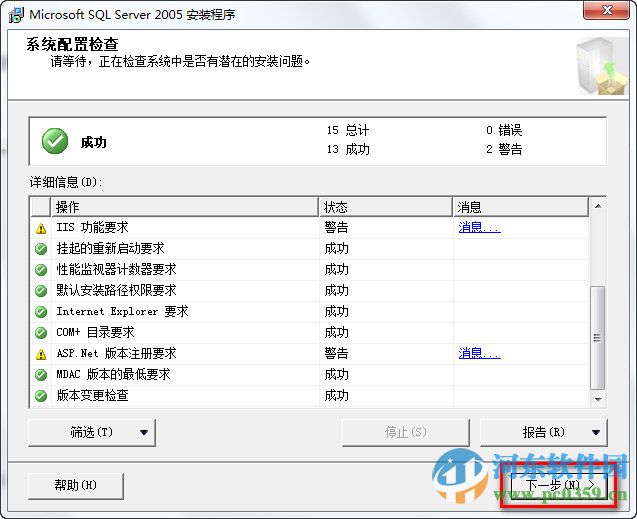Sort by the 状态 column header
The height and width of the screenshot is (519, 637).
[386, 207]
